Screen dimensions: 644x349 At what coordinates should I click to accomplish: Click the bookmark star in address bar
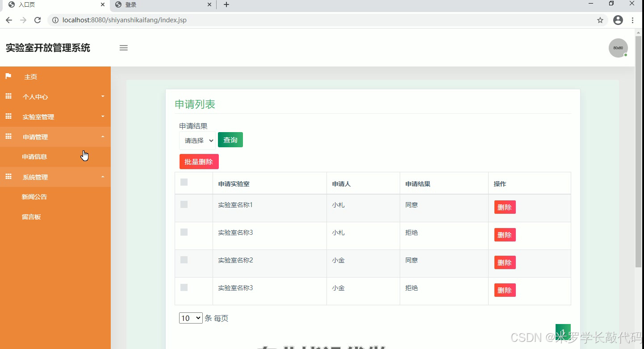pos(600,20)
